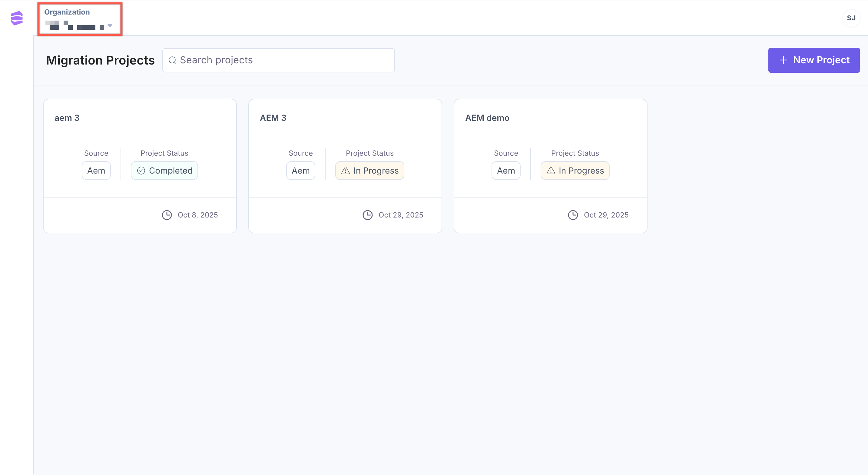Click the clock icon beside Oct 8, 2025

tap(167, 215)
